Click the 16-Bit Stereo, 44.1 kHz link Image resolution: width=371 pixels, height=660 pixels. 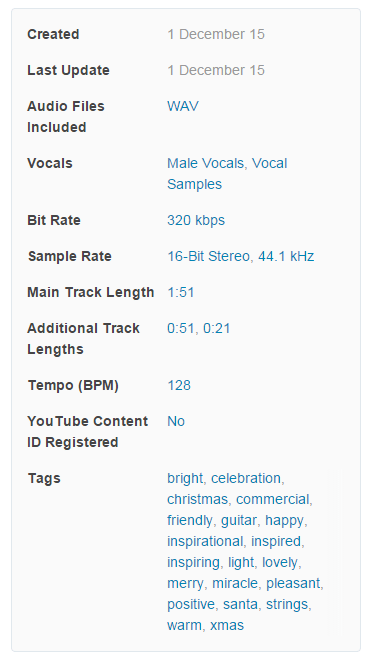[240, 256]
